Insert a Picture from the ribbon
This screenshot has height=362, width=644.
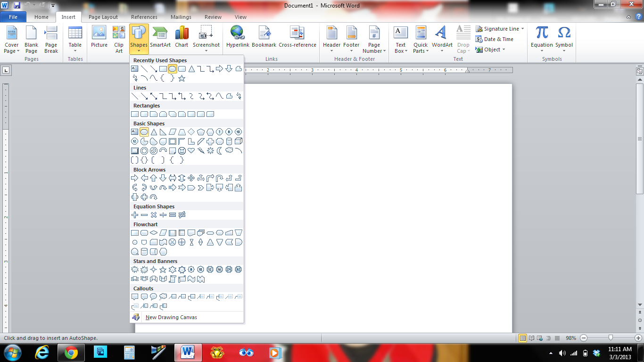(x=99, y=37)
